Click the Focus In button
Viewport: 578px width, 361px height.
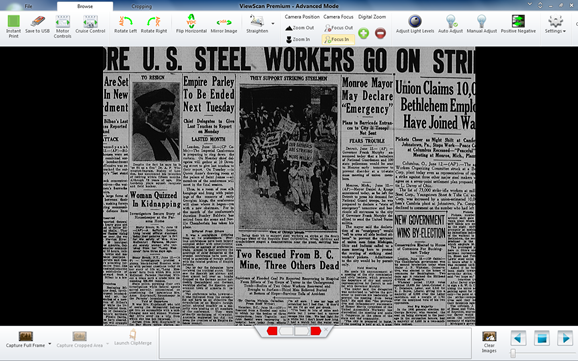click(338, 39)
